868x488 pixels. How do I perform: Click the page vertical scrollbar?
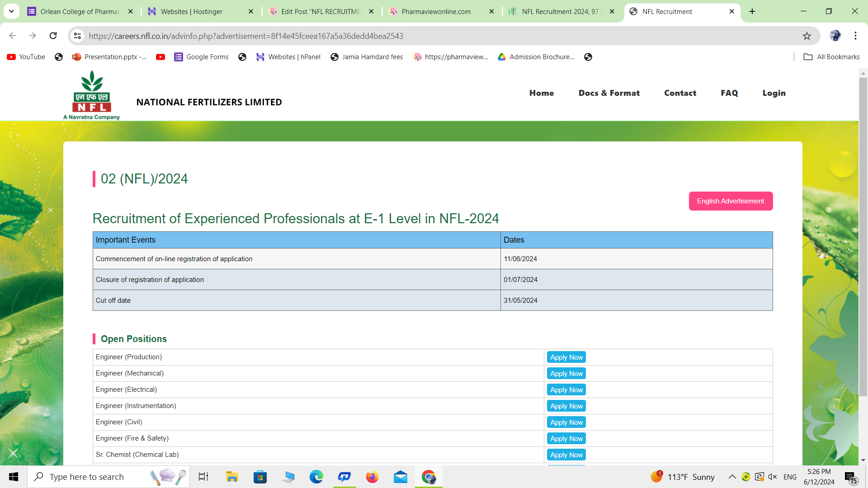[x=863, y=237]
